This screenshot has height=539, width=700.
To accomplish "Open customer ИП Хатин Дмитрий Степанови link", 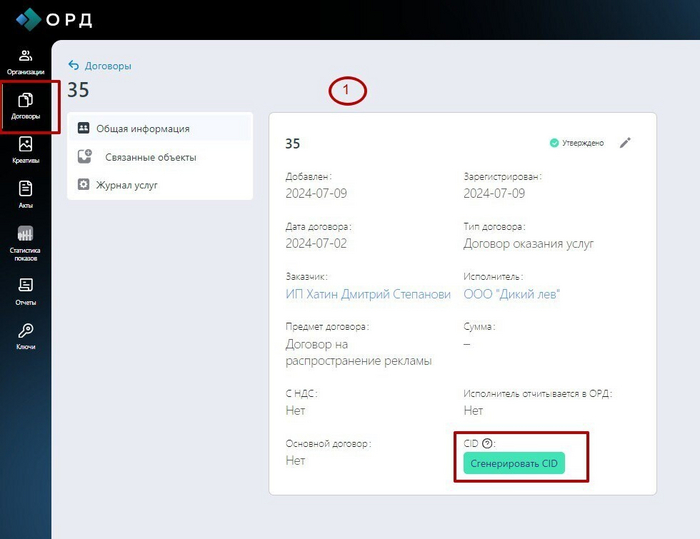I will (x=368, y=294).
